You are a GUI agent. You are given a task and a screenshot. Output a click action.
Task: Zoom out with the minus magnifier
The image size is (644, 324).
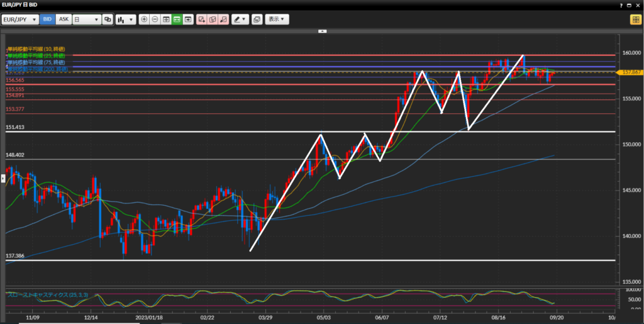(x=155, y=20)
